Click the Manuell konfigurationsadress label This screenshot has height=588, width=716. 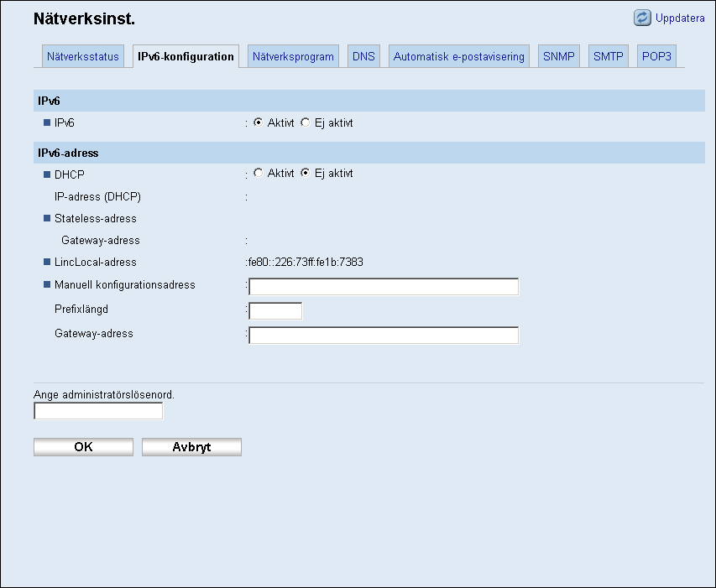pyautogui.click(x=125, y=285)
